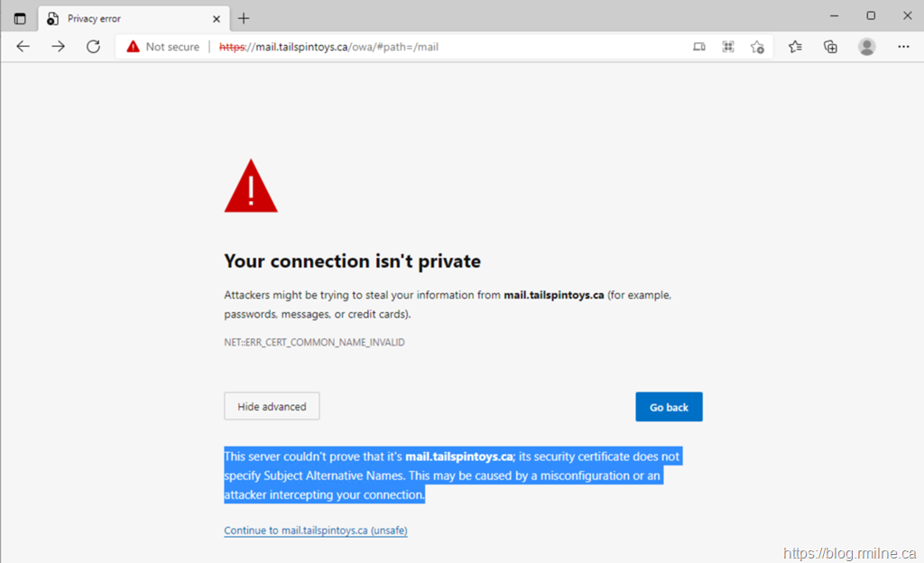Close the Privacy error tab
924x563 pixels.
(x=217, y=18)
